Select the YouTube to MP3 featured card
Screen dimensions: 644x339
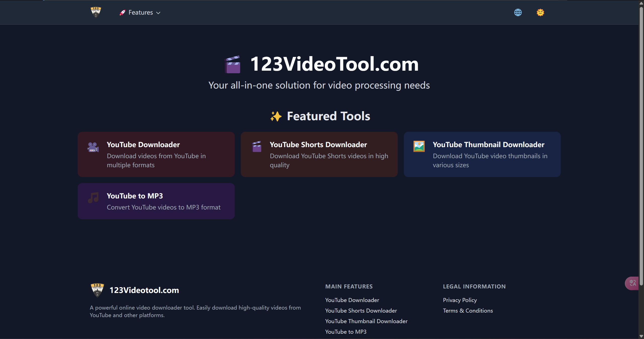coord(156,201)
